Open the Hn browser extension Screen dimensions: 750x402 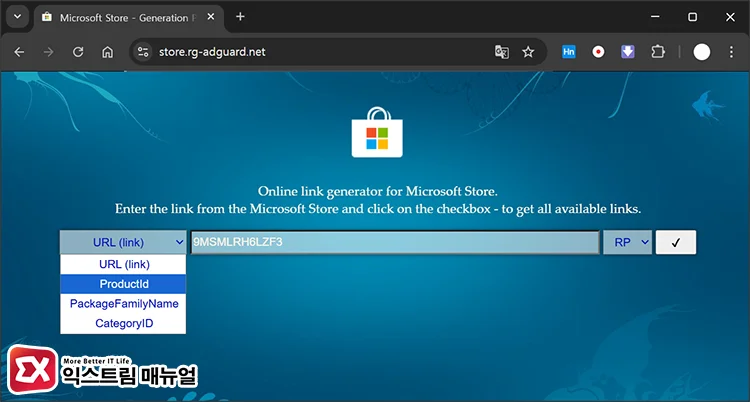point(569,52)
